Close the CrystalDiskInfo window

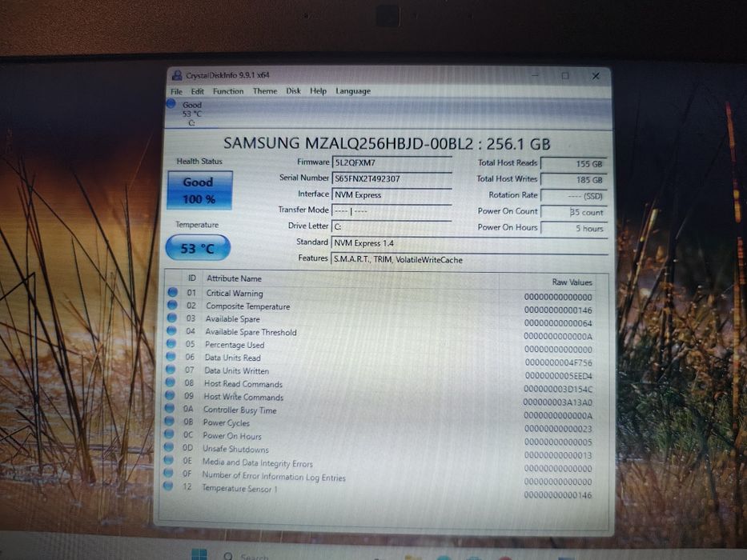click(596, 76)
